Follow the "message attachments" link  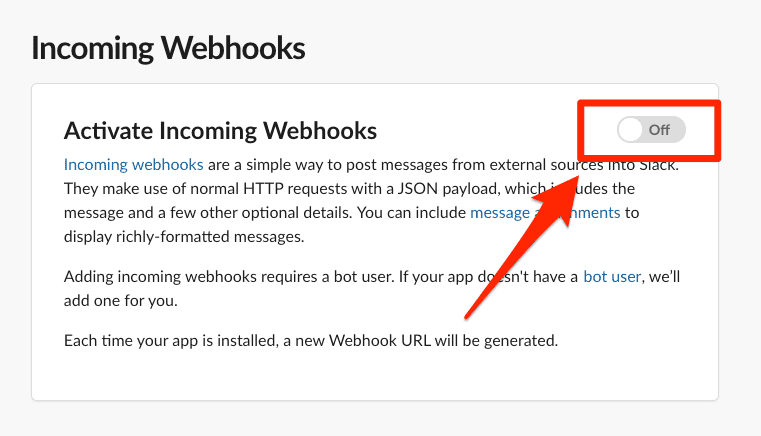click(x=545, y=213)
